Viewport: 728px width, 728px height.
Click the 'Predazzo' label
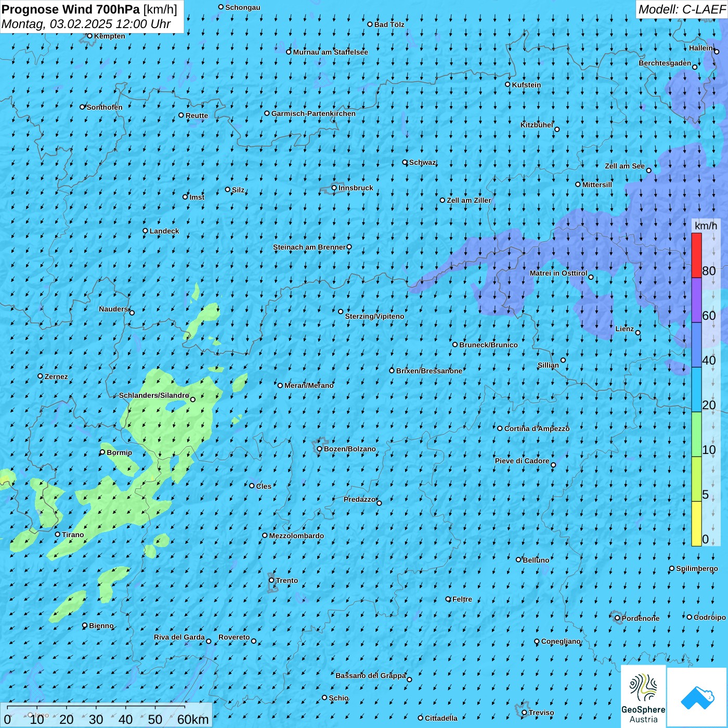(359, 499)
